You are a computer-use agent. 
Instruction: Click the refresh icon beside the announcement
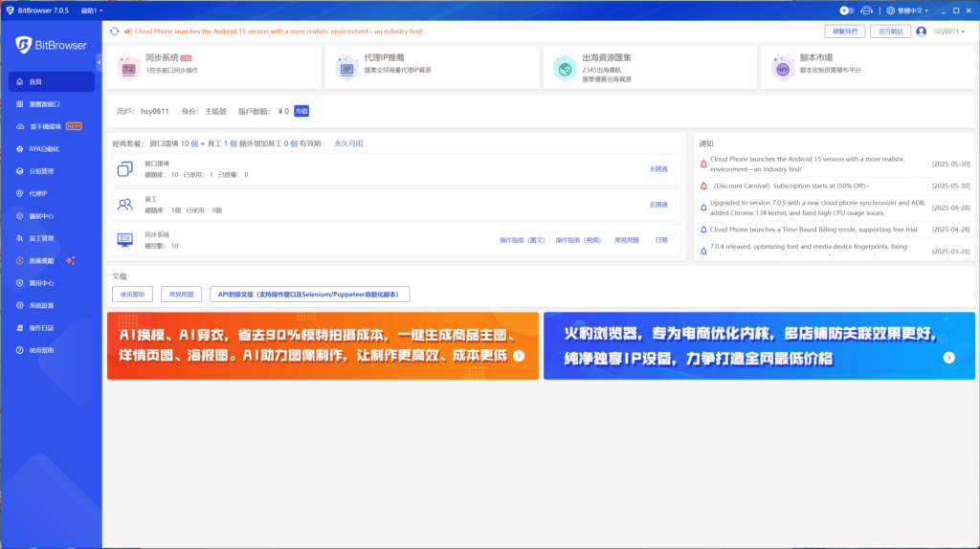click(115, 32)
